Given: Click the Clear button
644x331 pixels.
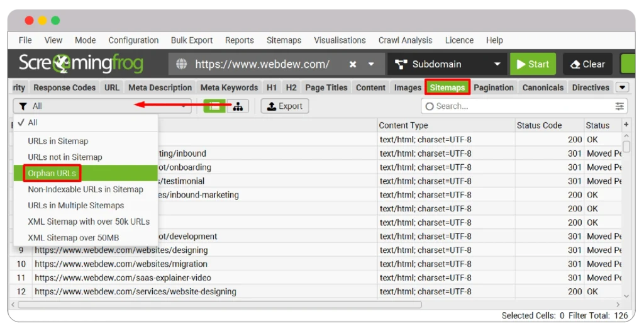Looking at the screenshot, I should point(587,64).
